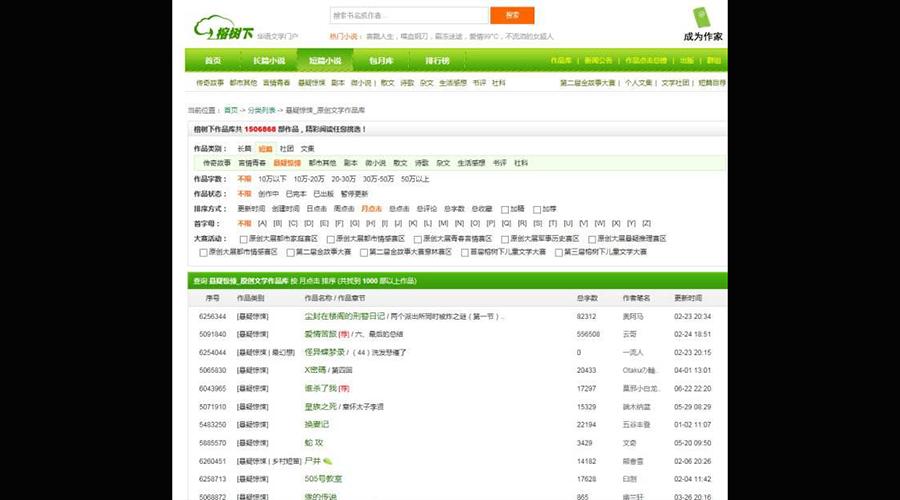
Task: Click the word count 556508 cell
Action: coord(588,334)
